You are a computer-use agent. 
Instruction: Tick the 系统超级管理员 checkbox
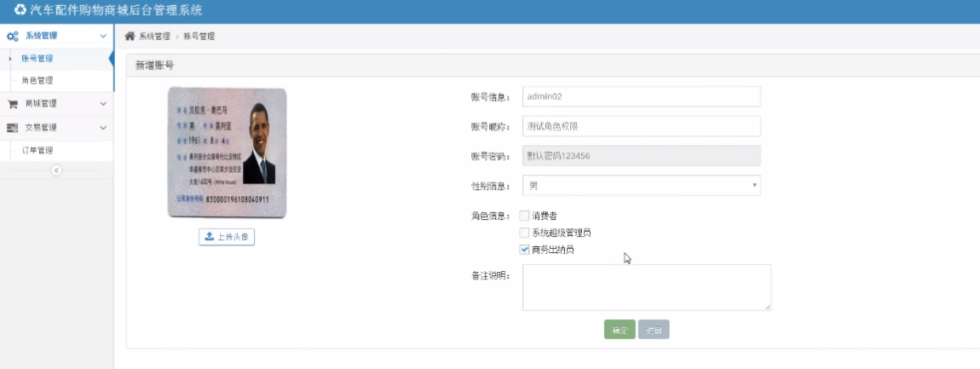click(x=524, y=233)
